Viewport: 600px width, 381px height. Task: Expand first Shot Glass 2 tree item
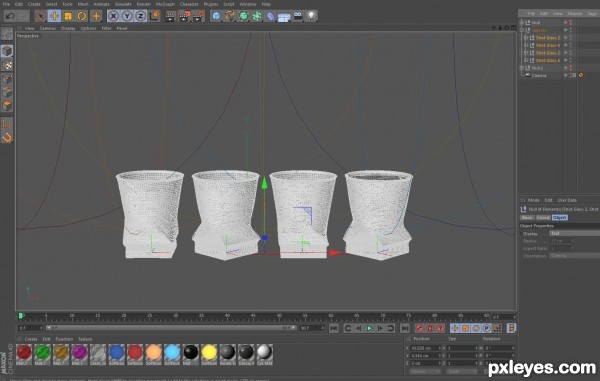pyautogui.click(x=526, y=37)
